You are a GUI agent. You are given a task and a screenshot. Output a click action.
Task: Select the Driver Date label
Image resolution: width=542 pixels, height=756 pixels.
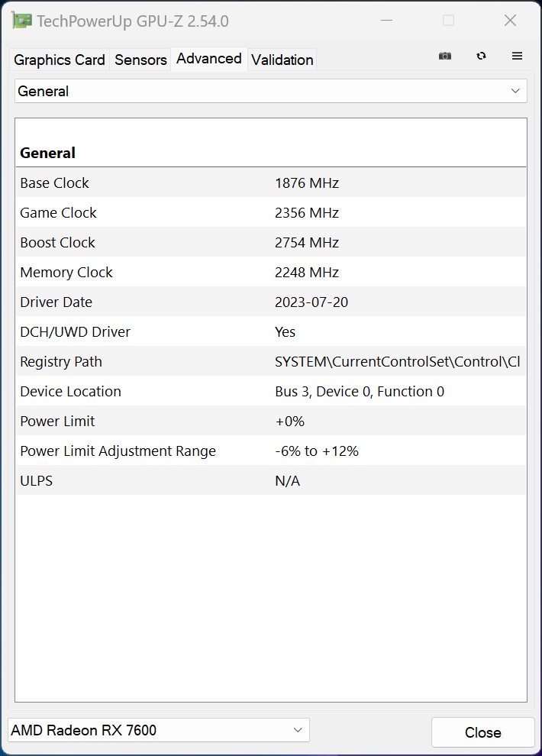(x=56, y=302)
